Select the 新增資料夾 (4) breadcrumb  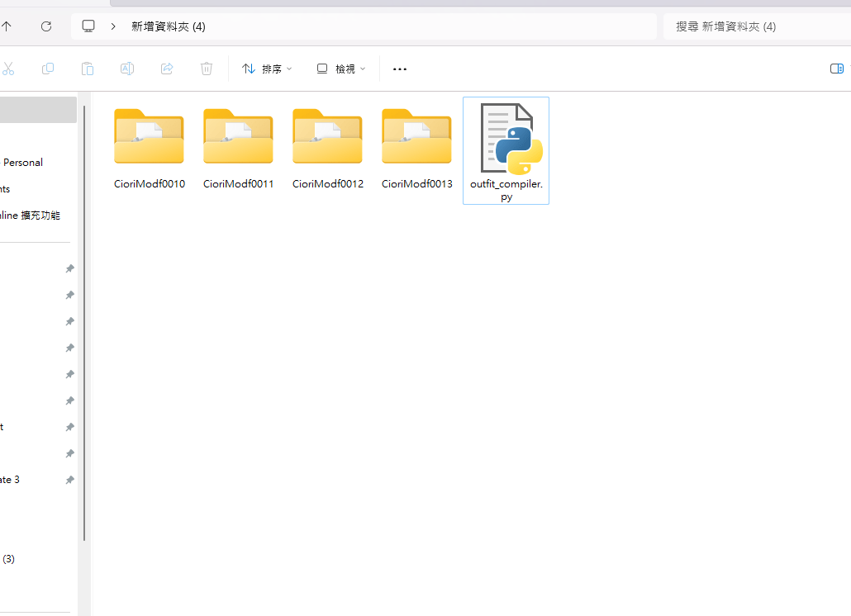[x=169, y=26]
